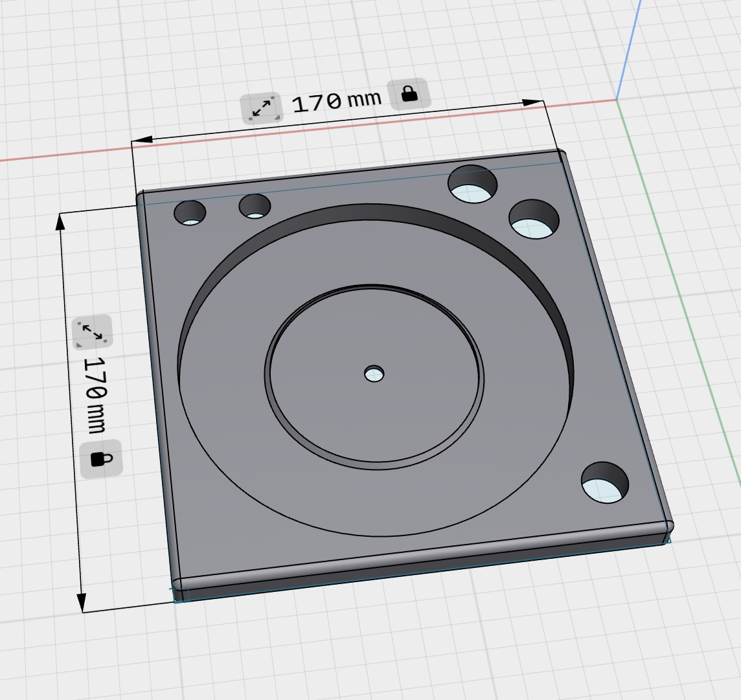Select the large hole near the bottom-right corner
The image size is (741, 700).
point(604,482)
